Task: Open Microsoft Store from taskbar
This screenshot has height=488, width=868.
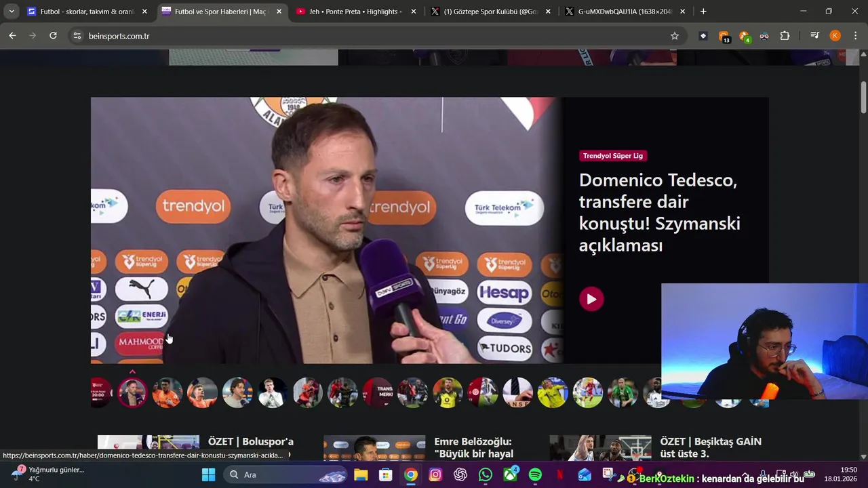Action: pos(385,474)
